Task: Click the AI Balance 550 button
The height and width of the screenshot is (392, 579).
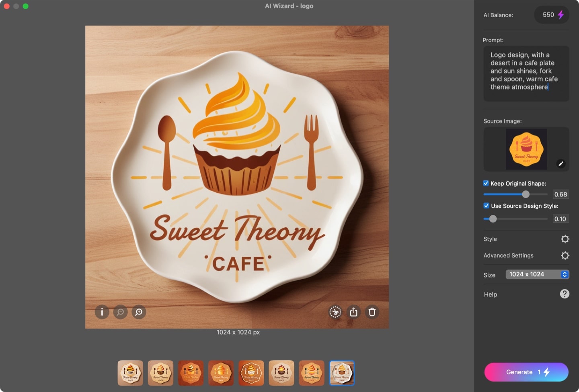Action: 551,15
